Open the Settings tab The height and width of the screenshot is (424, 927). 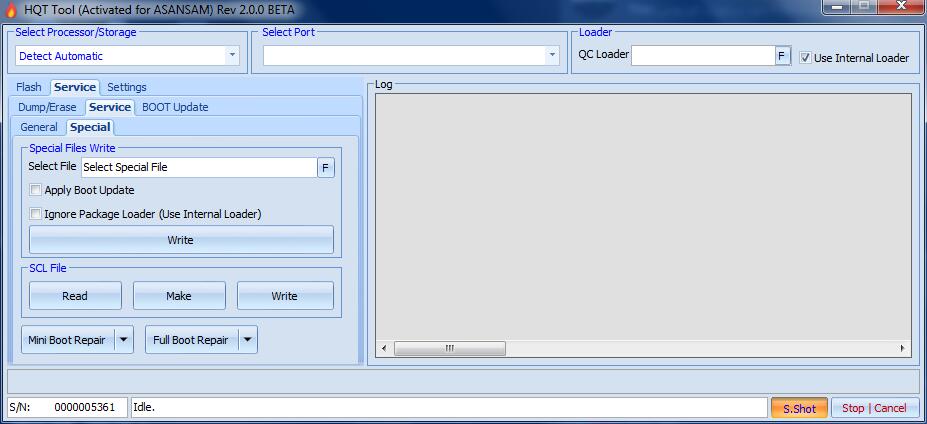pyautogui.click(x=127, y=87)
